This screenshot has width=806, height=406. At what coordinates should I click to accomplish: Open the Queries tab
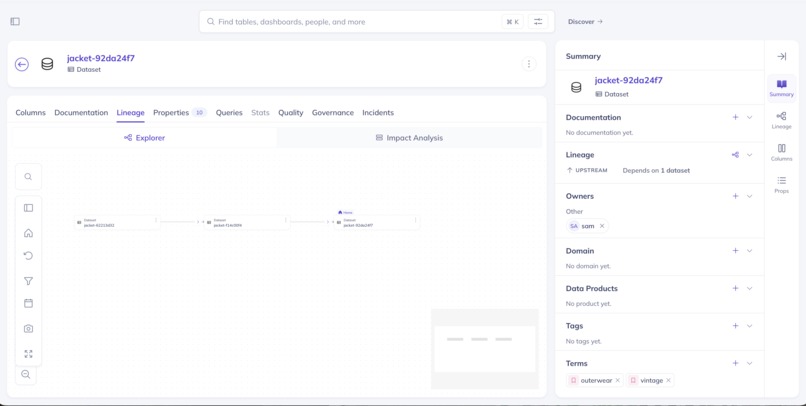coord(229,113)
